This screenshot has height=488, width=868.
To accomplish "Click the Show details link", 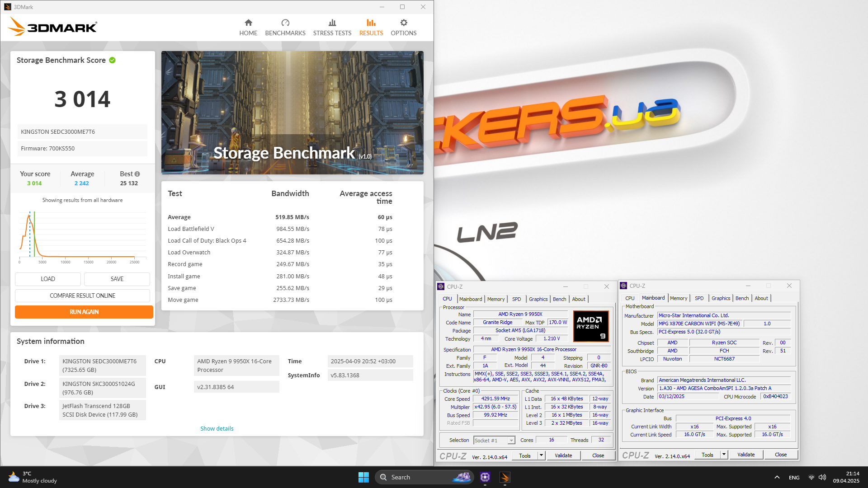I will [217, 428].
